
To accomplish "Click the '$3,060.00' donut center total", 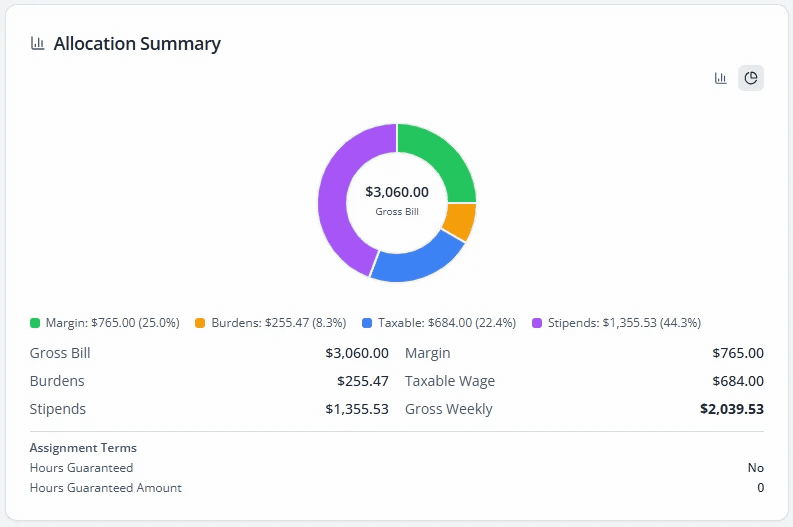I will pyautogui.click(x=397, y=192).
